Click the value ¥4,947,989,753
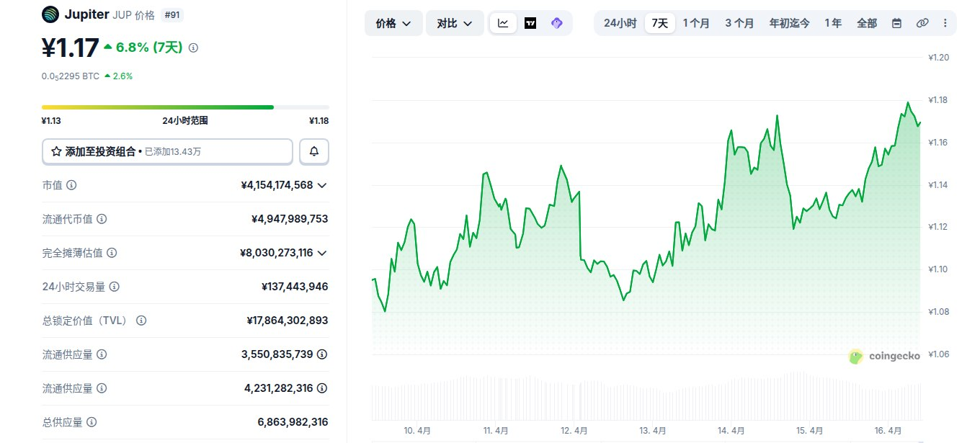This screenshot has height=443, width=980. point(290,219)
